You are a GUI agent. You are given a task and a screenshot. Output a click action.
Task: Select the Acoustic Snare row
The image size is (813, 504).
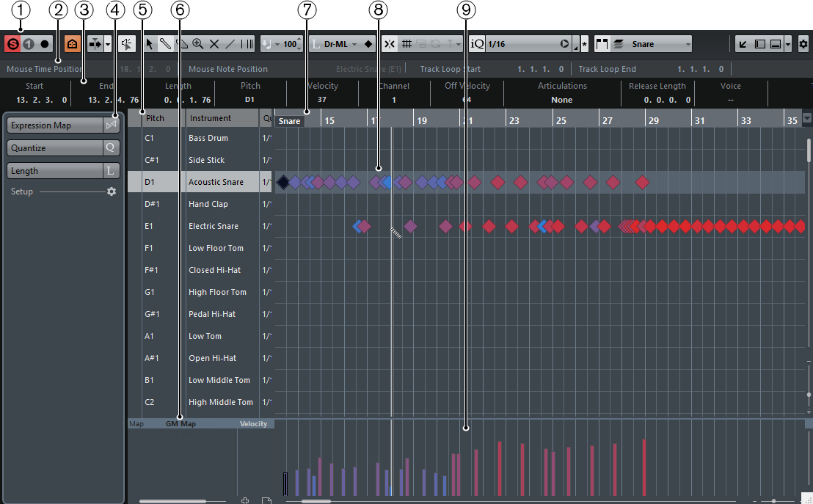click(200, 182)
